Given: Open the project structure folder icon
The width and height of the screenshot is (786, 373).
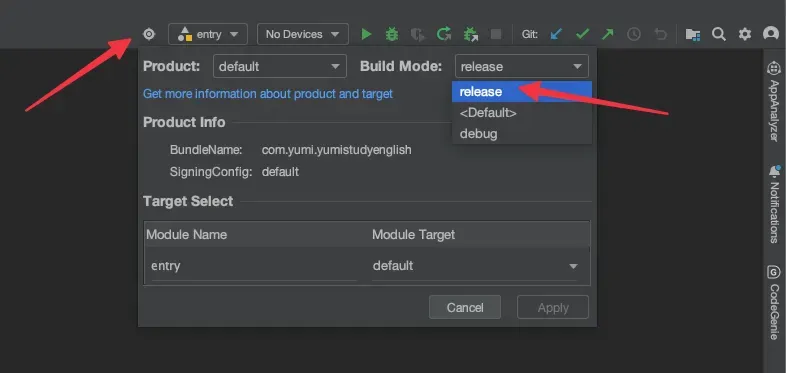Looking at the screenshot, I should tap(693, 34).
